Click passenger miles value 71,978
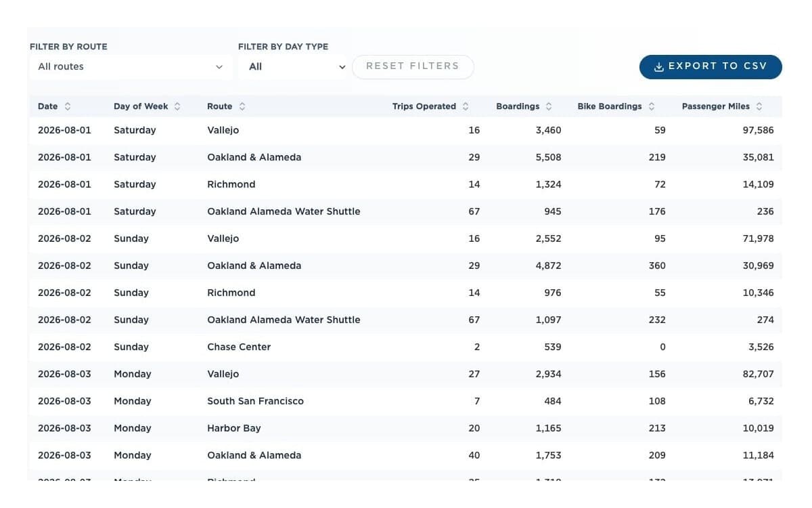 tap(758, 238)
